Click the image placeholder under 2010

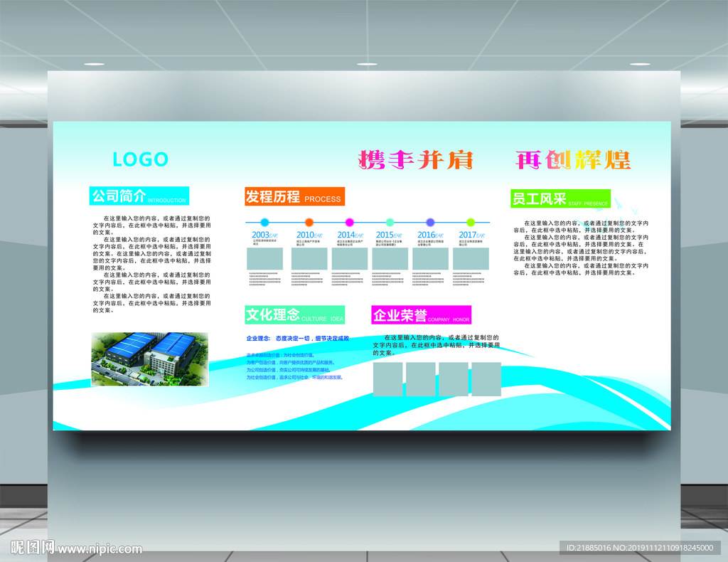tap(309, 259)
